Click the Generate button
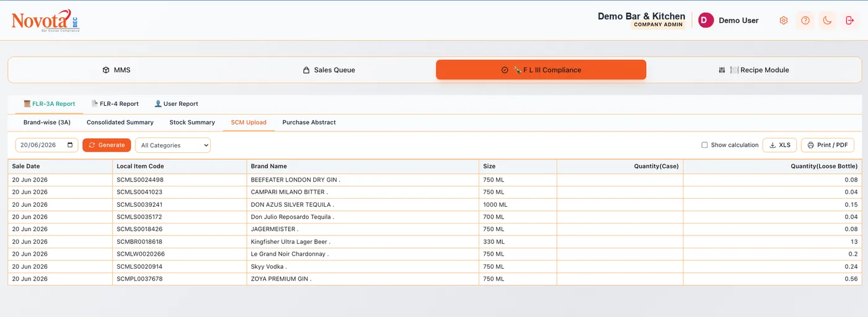This screenshot has height=317, width=868. 107,145
